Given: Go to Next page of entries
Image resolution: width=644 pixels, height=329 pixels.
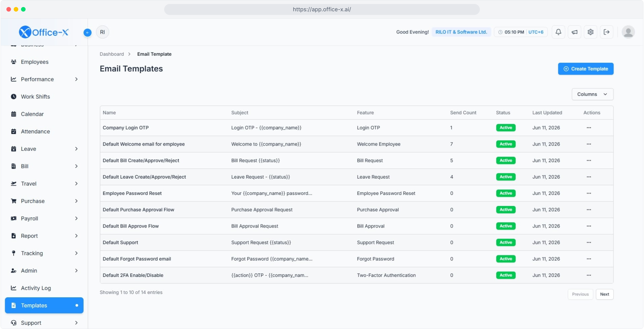Looking at the screenshot, I should 604,294.
